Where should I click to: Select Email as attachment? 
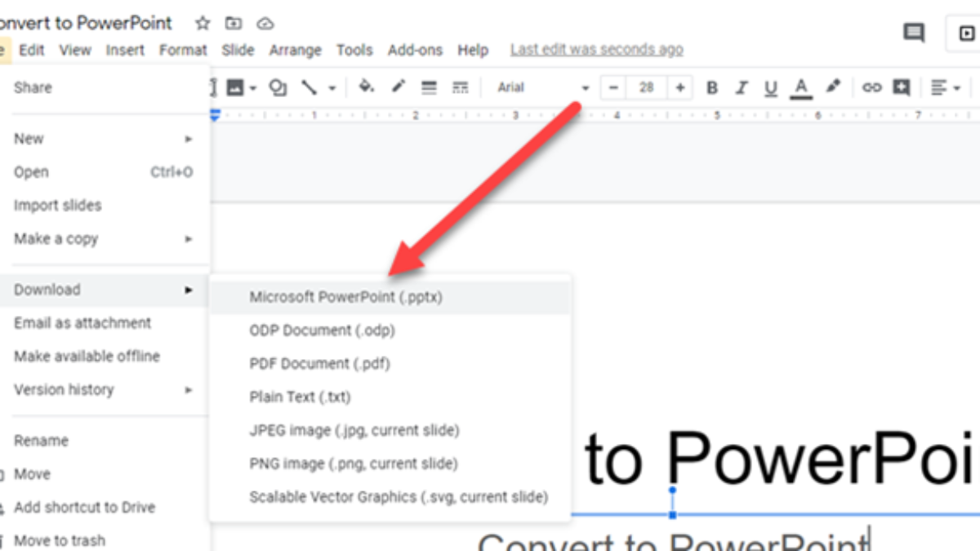point(105,323)
